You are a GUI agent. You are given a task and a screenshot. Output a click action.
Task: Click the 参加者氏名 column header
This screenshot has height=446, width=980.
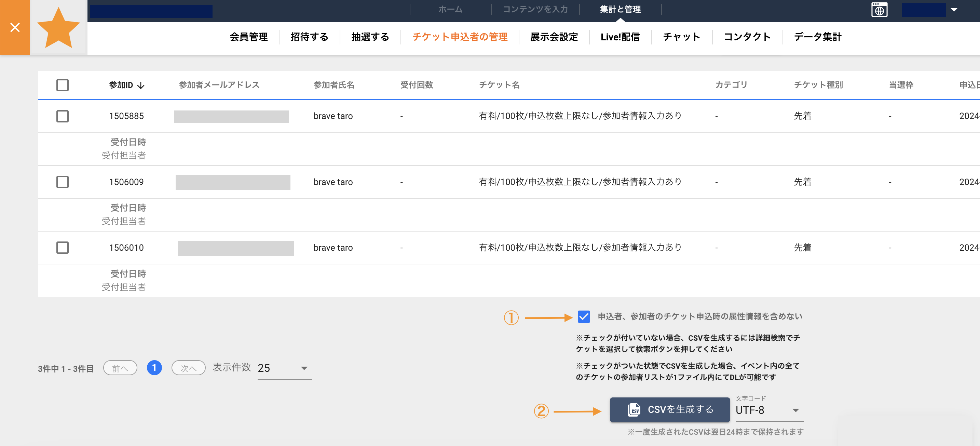coord(334,85)
